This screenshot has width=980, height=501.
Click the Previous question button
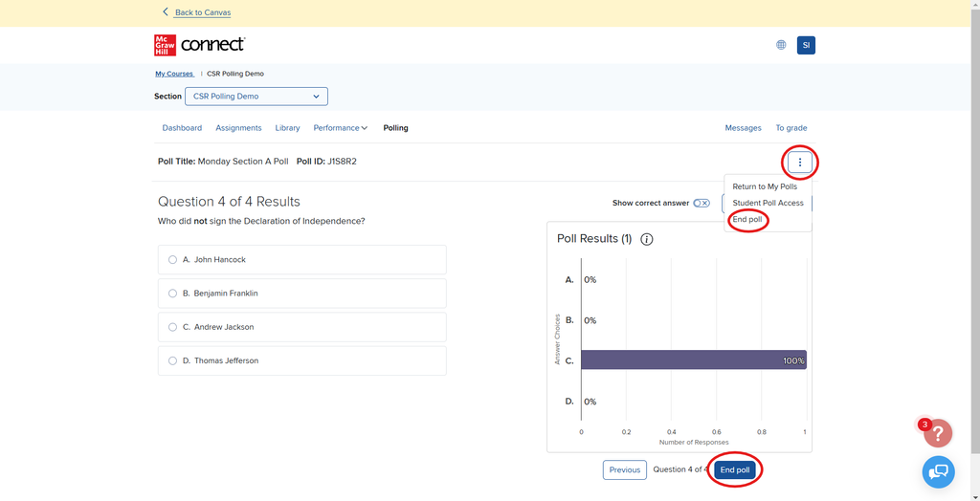[x=624, y=469]
